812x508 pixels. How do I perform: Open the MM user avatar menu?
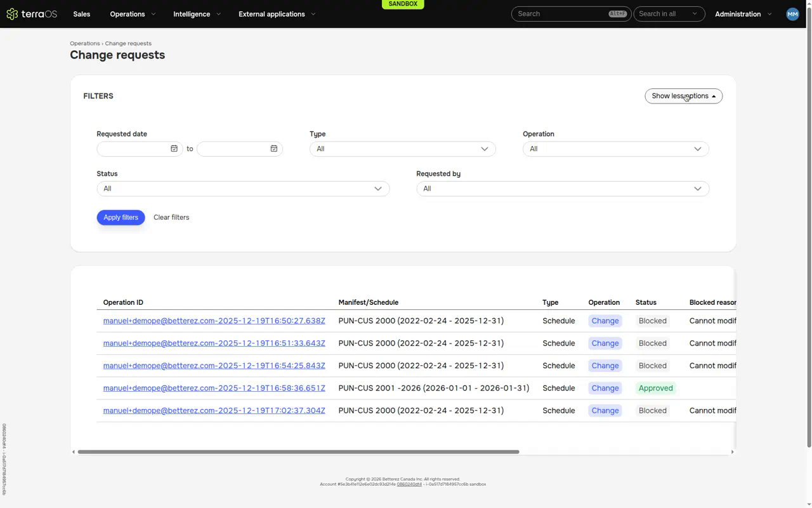[792, 14]
